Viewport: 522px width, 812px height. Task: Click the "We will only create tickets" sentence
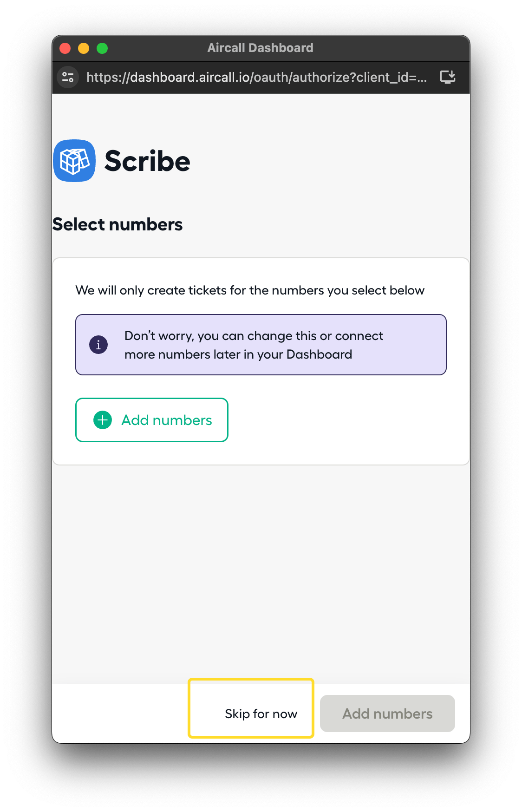pos(250,290)
